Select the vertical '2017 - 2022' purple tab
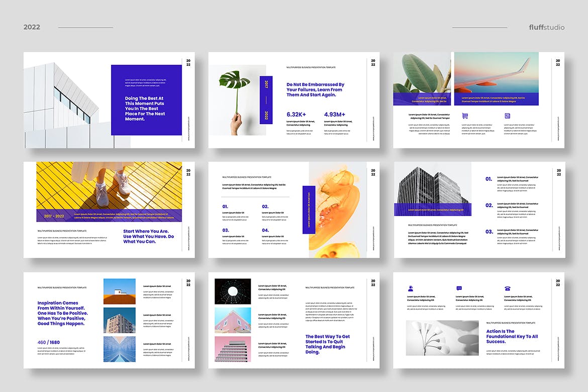 [265, 98]
